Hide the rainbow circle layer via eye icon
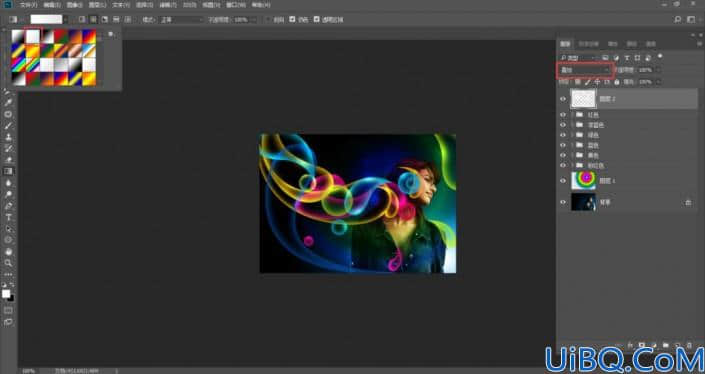Screen dimensions: 705x374 pos(563,181)
